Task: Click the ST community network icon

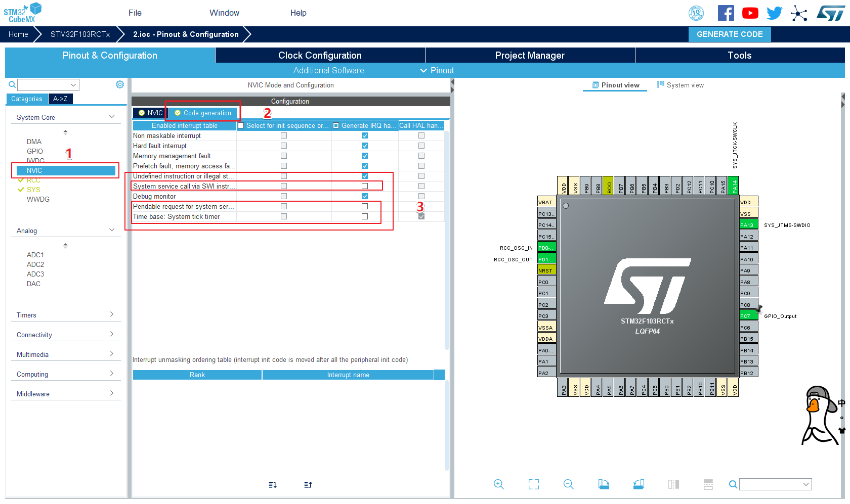Action: pos(799,13)
